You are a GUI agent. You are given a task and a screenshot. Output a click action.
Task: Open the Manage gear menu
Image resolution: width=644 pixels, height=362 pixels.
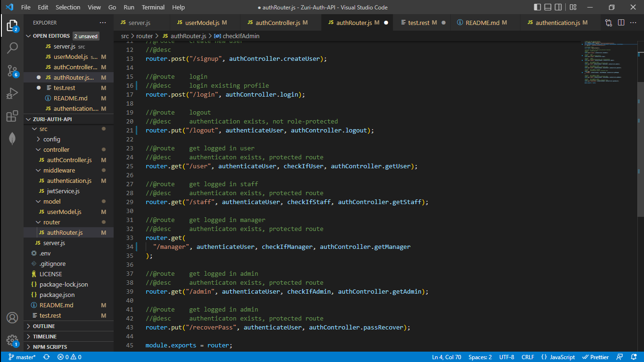(12, 340)
